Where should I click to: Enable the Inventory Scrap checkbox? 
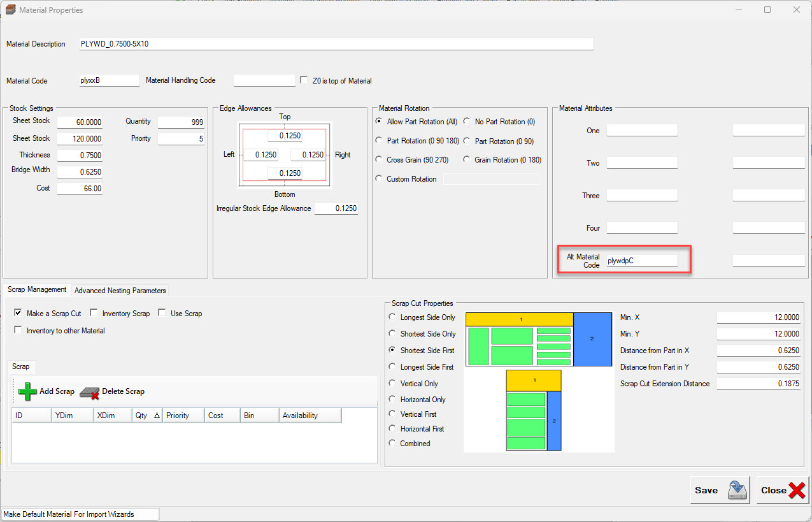coord(94,314)
